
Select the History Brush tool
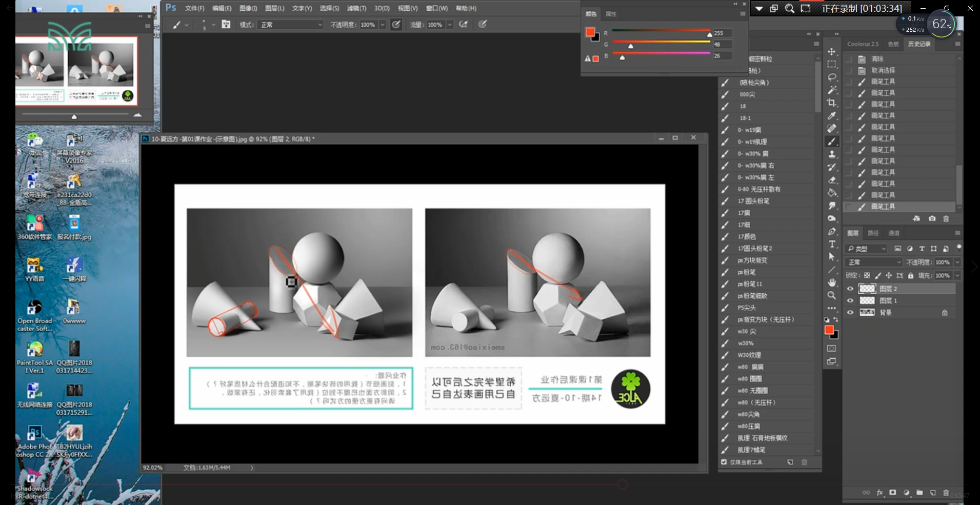[x=832, y=167]
